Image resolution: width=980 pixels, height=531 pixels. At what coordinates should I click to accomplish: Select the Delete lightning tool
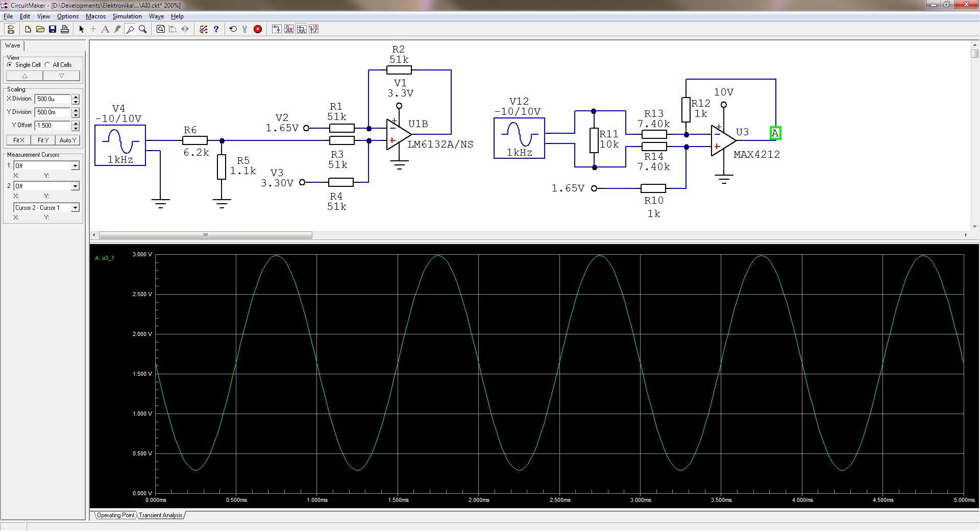[117, 29]
